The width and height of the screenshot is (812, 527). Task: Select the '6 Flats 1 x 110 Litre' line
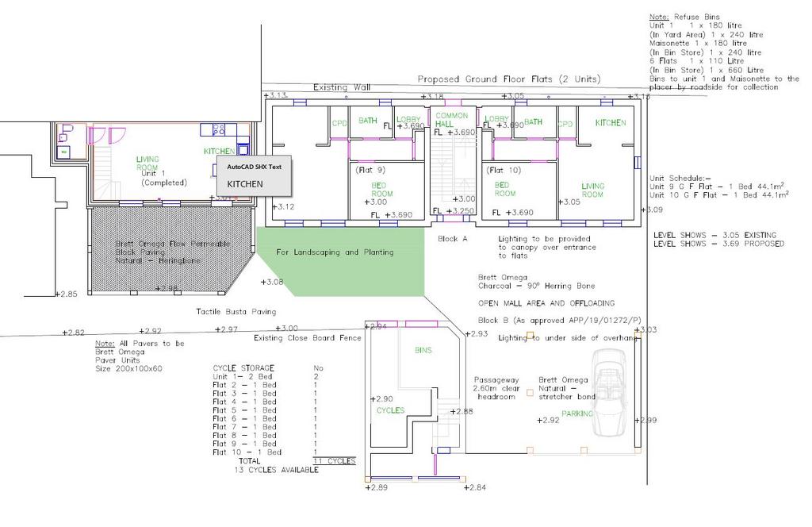point(696,60)
